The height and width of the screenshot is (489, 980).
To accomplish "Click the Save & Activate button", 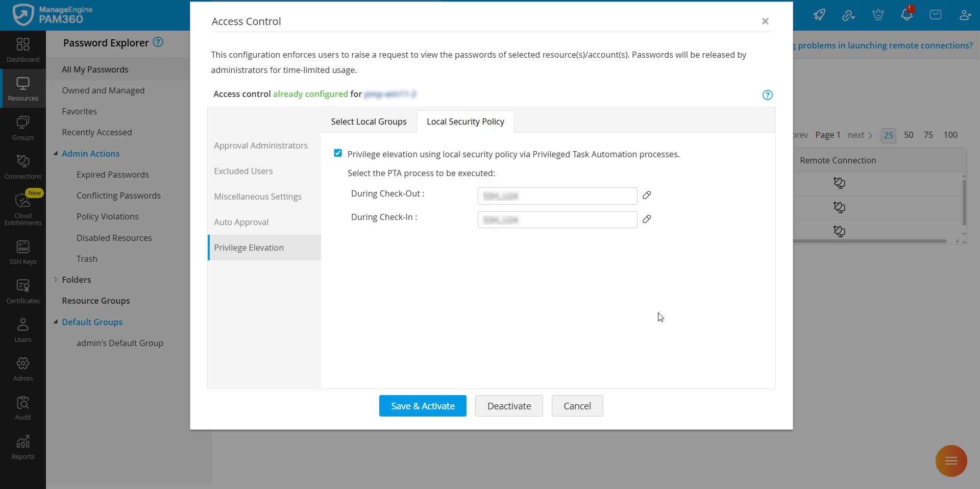I will [x=423, y=406].
